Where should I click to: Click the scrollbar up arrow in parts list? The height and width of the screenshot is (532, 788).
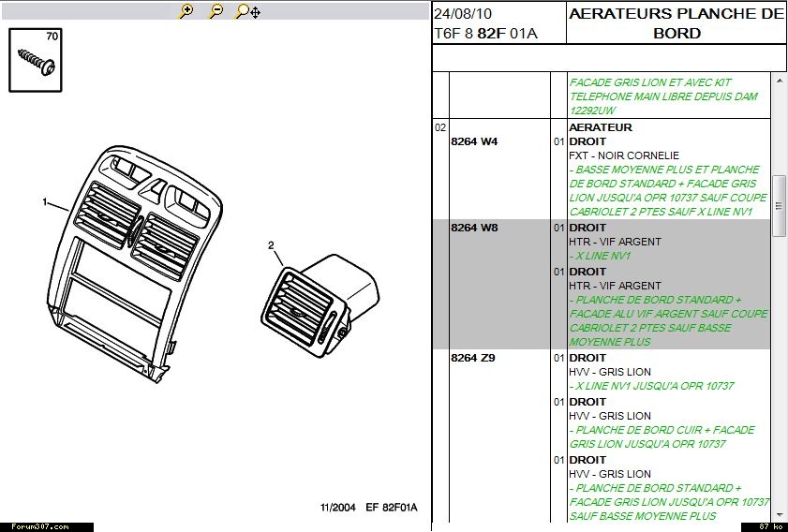click(779, 80)
